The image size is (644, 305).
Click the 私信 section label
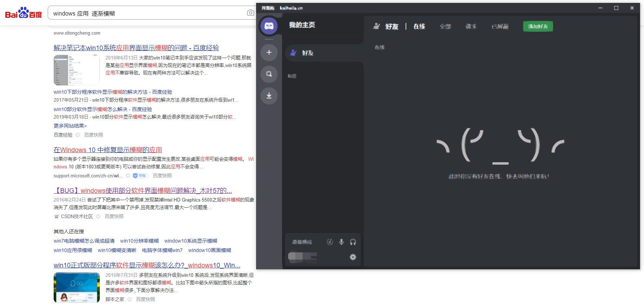[x=292, y=76]
